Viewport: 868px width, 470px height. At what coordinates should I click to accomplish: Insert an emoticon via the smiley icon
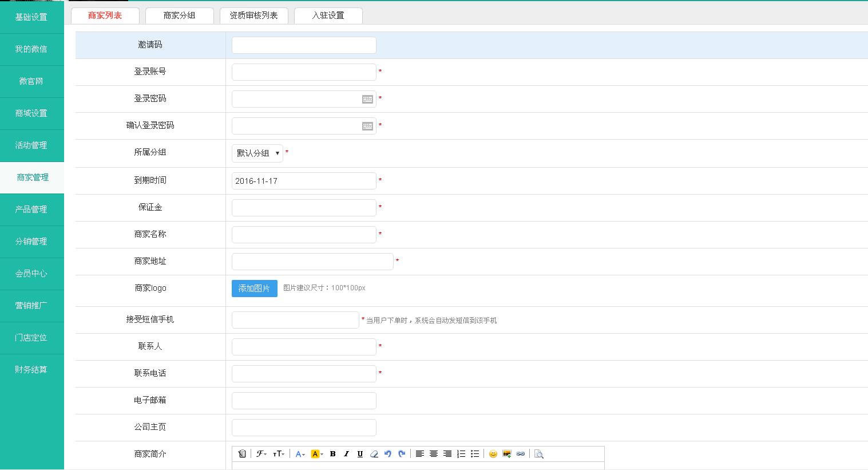pos(493,454)
